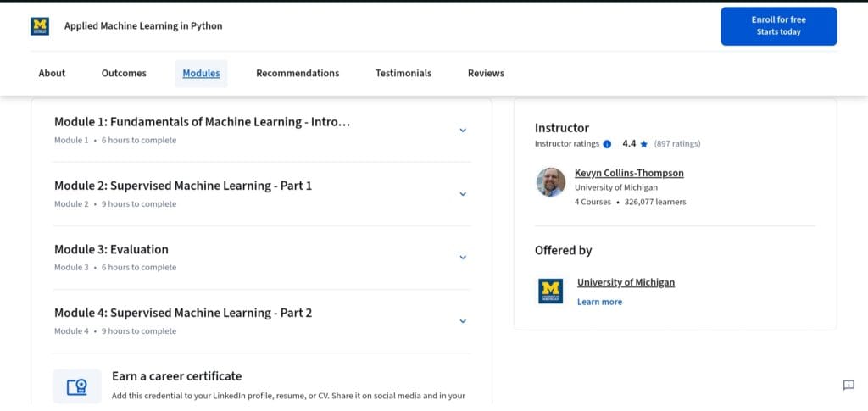Click the Module 4 Supervised Machine Learning Part 2 title
Viewport: 868px width, 411px height.
pyautogui.click(x=183, y=313)
